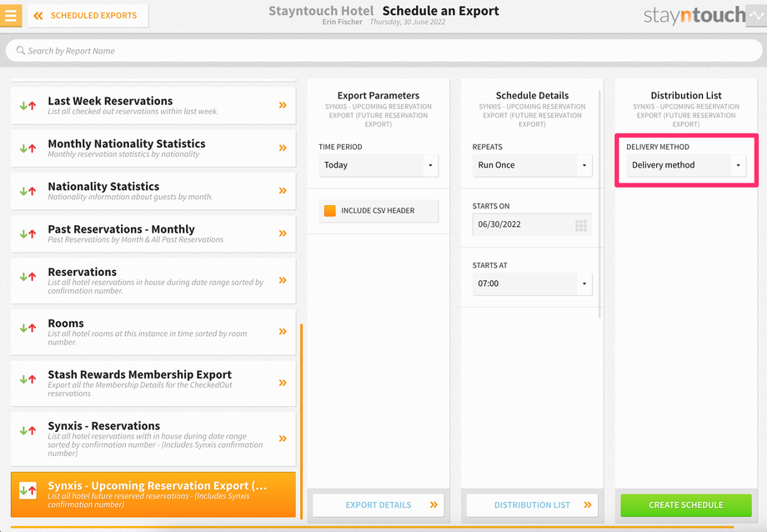Click the Export Details button

pyautogui.click(x=378, y=505)
